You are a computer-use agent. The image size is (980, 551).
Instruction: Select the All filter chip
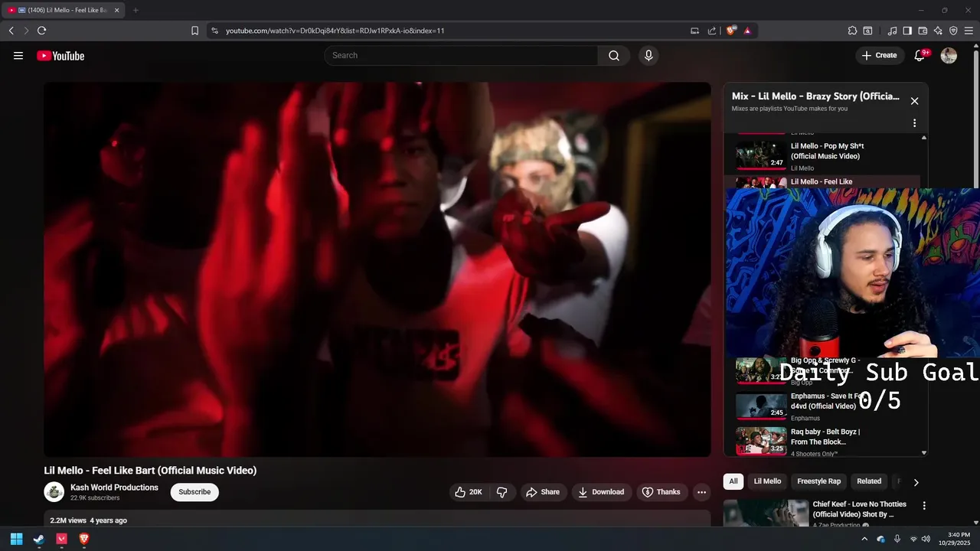733,481
